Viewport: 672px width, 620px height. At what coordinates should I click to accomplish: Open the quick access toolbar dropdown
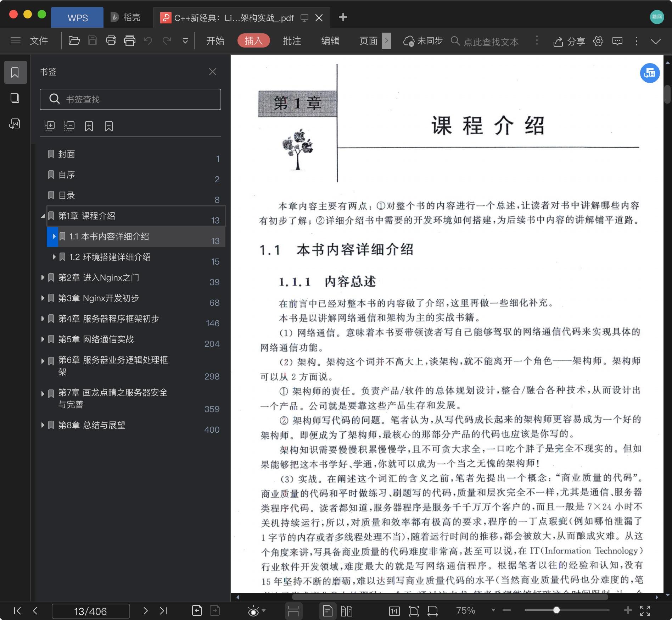(x=185, y=41)
